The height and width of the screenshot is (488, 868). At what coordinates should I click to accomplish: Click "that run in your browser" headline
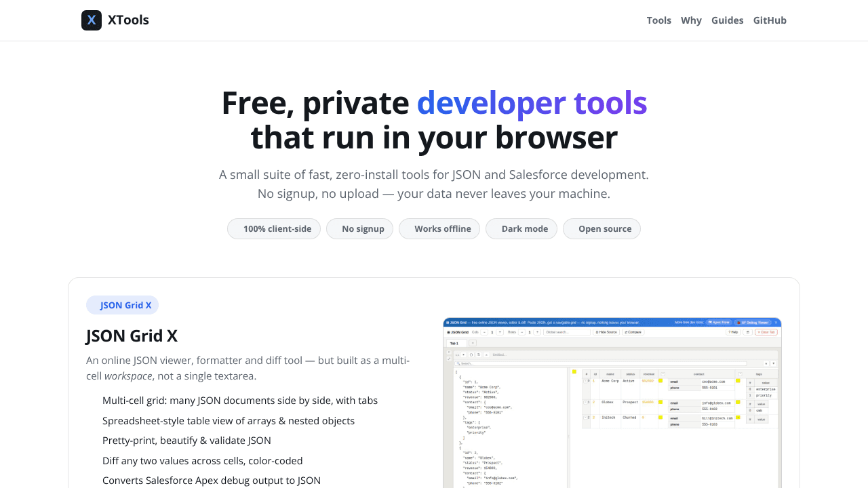tap(434, 138)
